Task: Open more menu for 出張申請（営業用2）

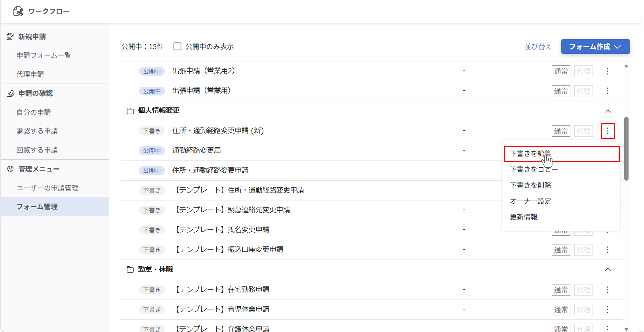Action: 608,71
